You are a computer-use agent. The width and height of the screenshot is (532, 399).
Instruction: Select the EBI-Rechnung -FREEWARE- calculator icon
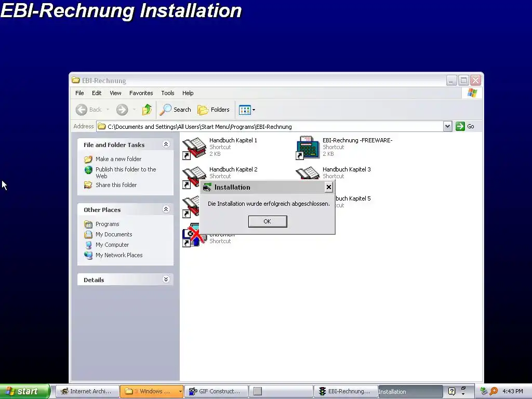click(x=308, y=148)
